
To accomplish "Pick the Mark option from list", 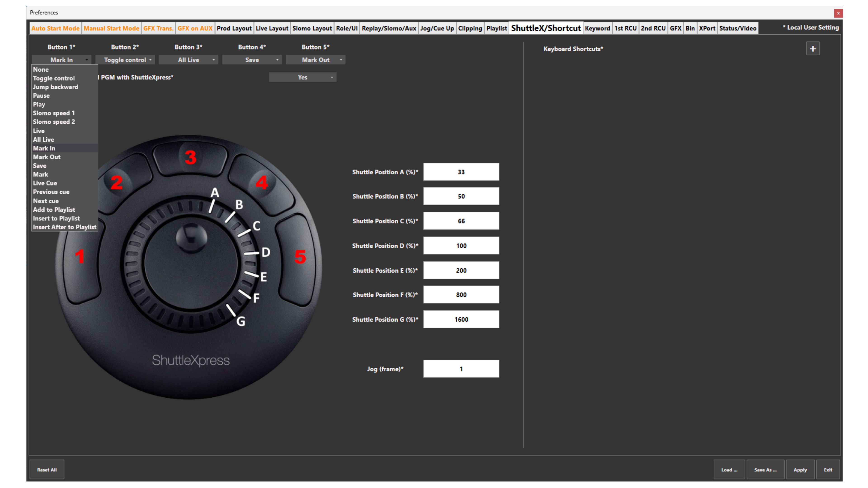I will [65, 175].
